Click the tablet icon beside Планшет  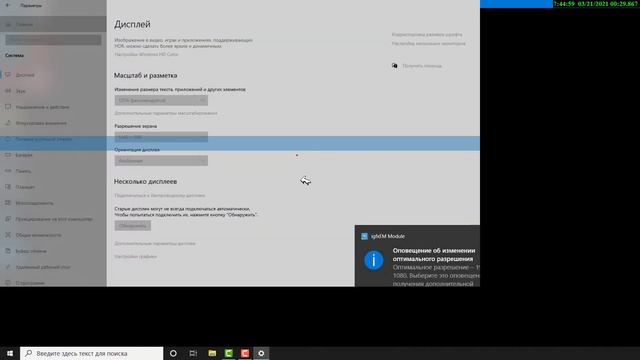8,187
